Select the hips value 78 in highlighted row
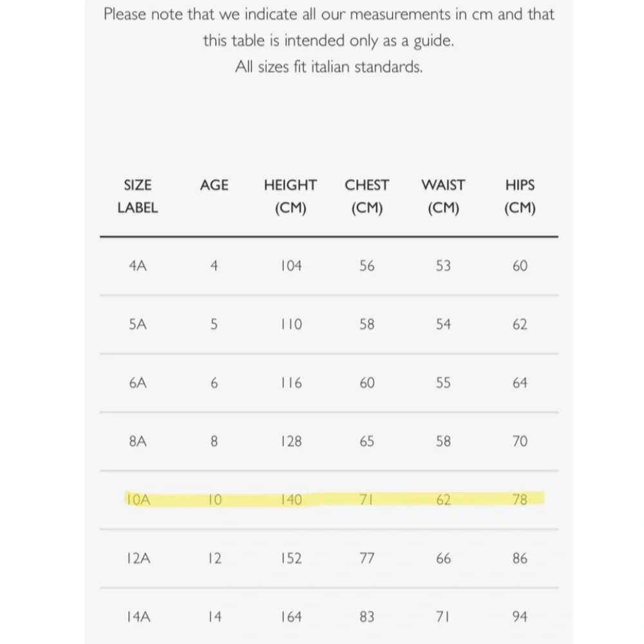The height and width of the screenshot is (644, 644). (520, 500)
